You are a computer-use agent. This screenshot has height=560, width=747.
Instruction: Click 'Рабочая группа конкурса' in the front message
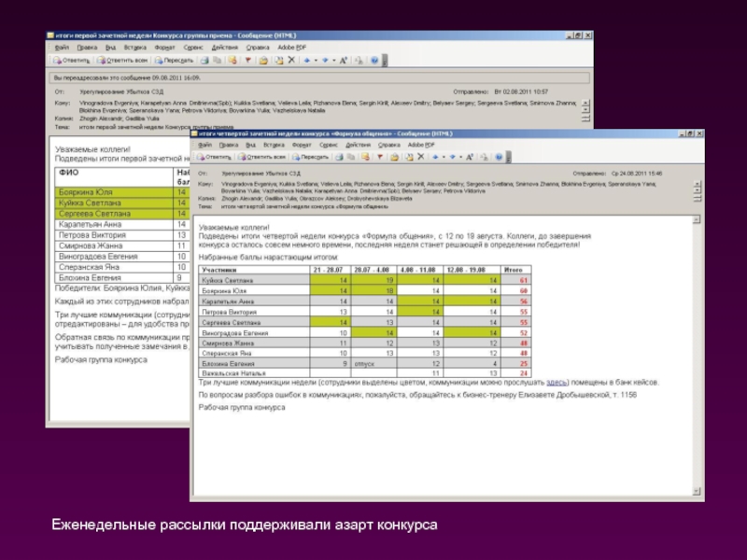242,408
